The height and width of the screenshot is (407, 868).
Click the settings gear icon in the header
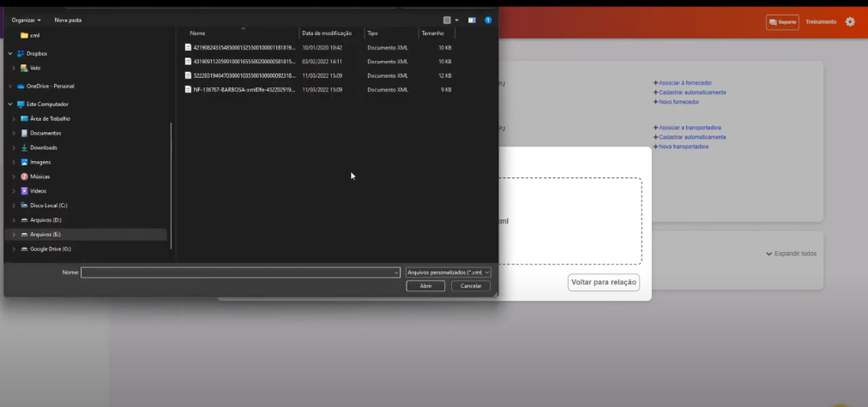850,21
